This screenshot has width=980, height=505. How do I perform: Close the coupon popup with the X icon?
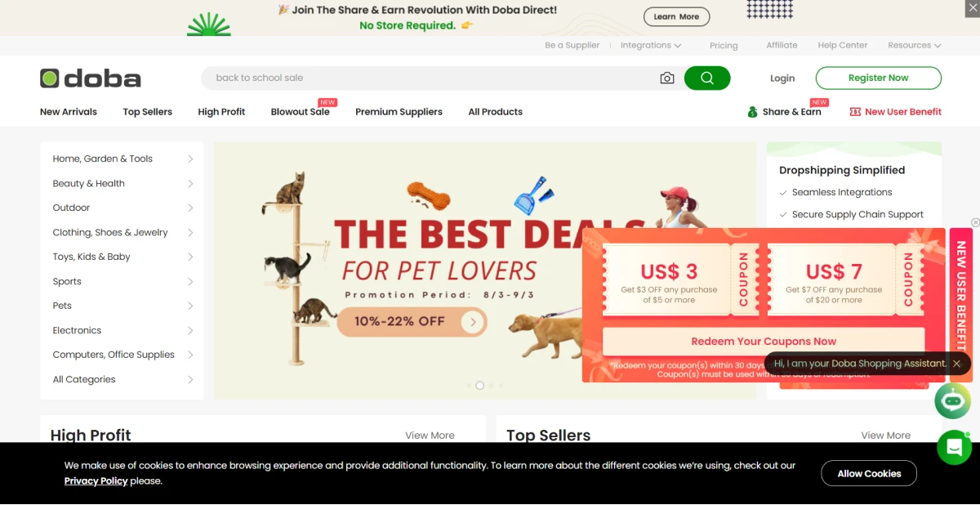[975, 222]
